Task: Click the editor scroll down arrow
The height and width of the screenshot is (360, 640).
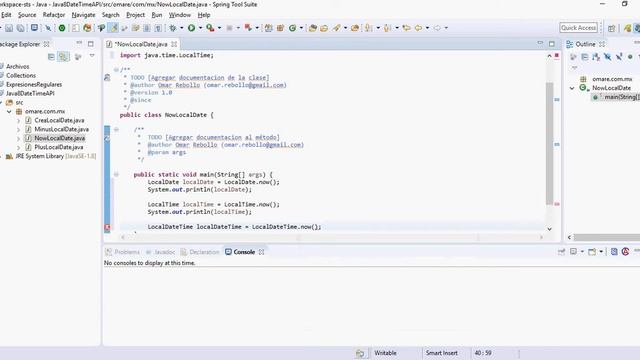Action: 549,229
